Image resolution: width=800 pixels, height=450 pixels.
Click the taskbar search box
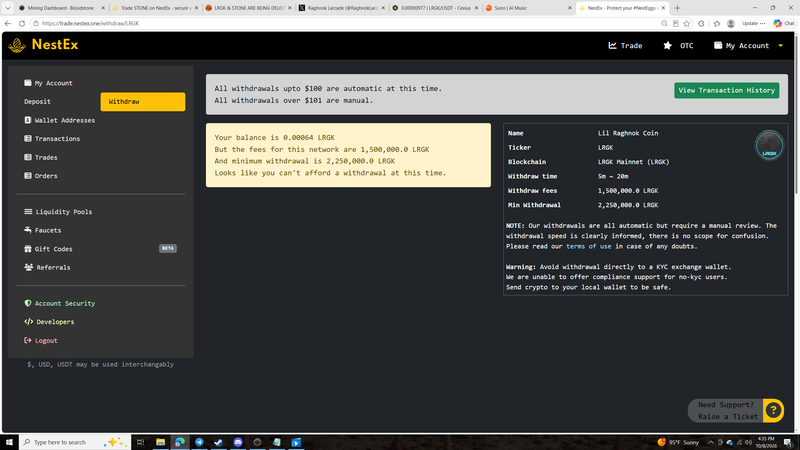74,442
